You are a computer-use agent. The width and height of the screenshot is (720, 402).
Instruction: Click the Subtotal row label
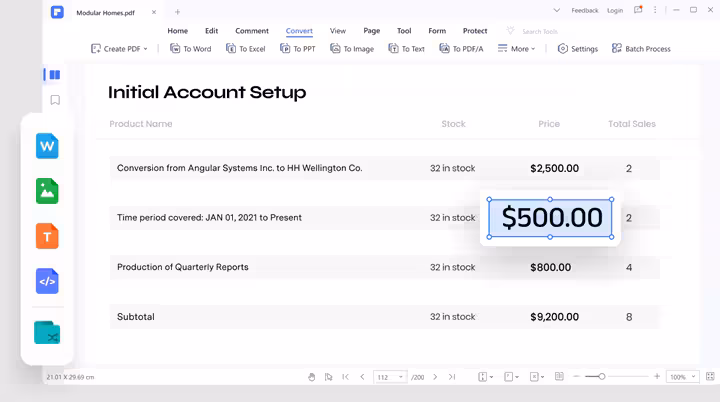coord(135,317)
